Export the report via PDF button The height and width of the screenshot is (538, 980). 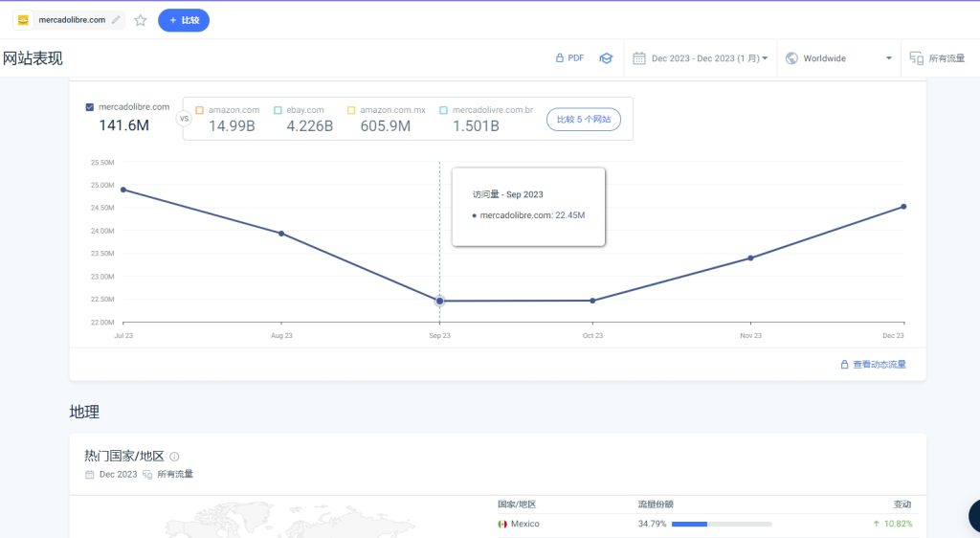569,58
